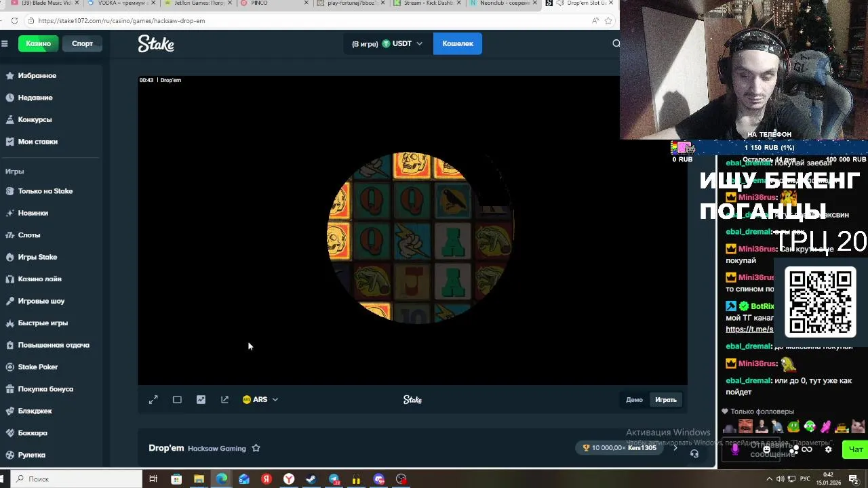Expand the 10 000,00 winner arrow
Image resolution: width=868 pixels, height=488 pixels.
(x=675, y=448)
